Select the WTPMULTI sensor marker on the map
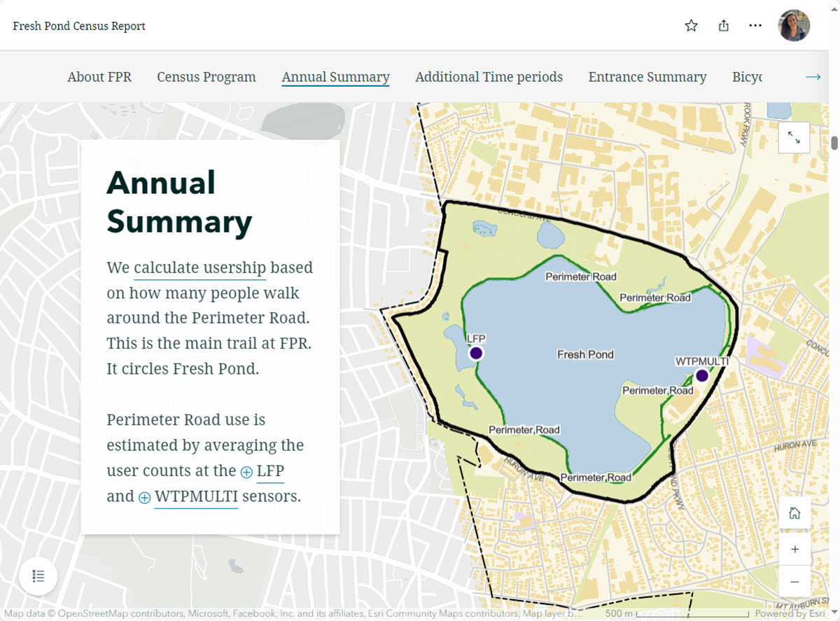Screen dimensions: 840x621 (701, 375)
